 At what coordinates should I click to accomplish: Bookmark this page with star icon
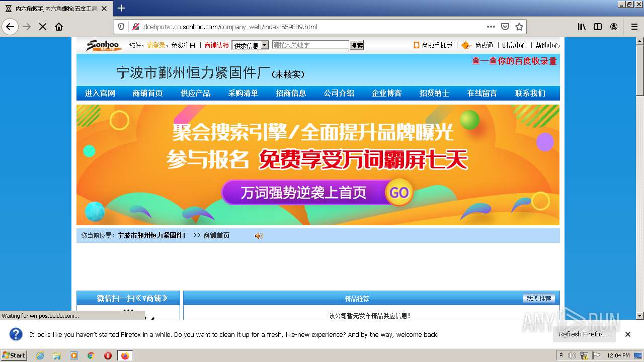pos(519,27)
